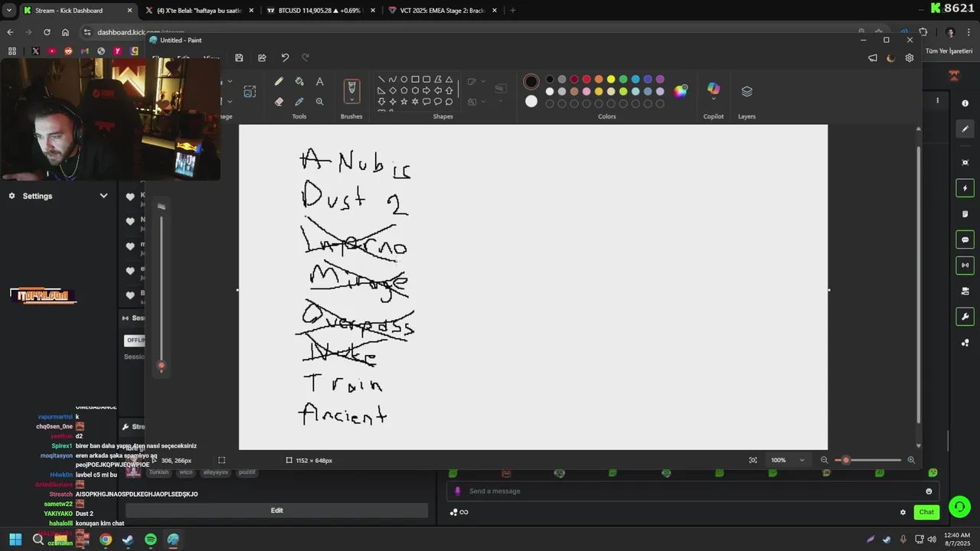Select the Pencil tool in Paint
Image resolution: width=980 pixels, height=551 pixels.
(x=279, y=82)
